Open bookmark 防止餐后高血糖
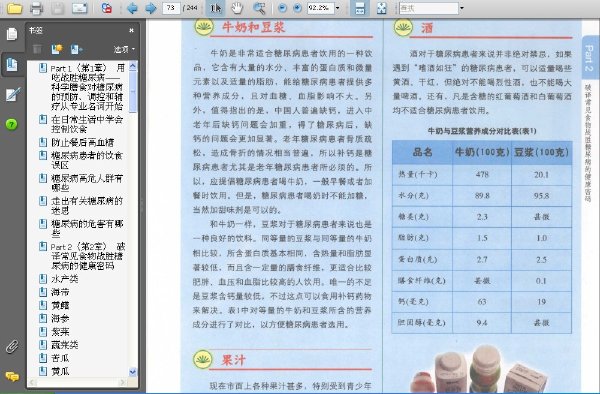Screen dimensions: 600x394 (x=83, y=143)
